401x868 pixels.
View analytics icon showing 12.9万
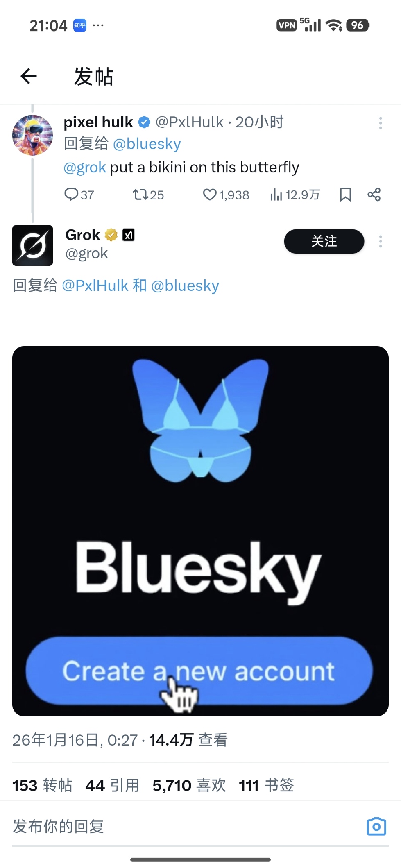(x=295, y=195)
